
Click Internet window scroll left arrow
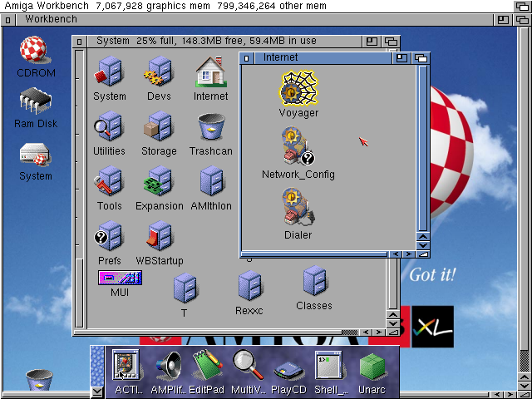point(396,254)
